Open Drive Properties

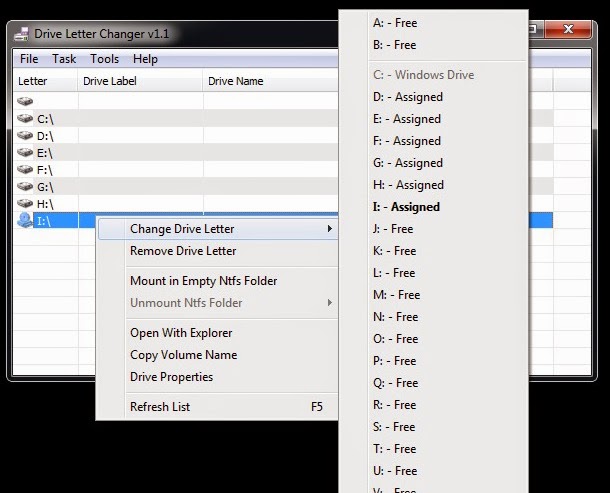tap(218, 377)
